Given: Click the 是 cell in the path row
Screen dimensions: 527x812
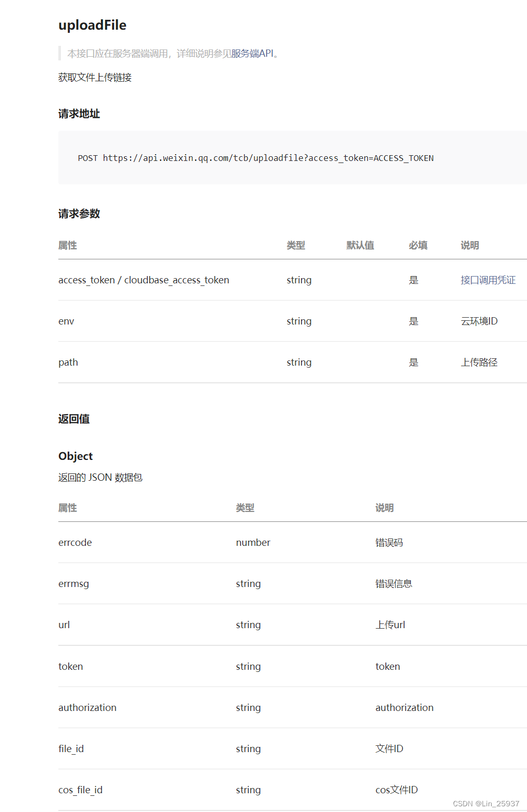Looking at the screenshot, I should pos(413,363).
